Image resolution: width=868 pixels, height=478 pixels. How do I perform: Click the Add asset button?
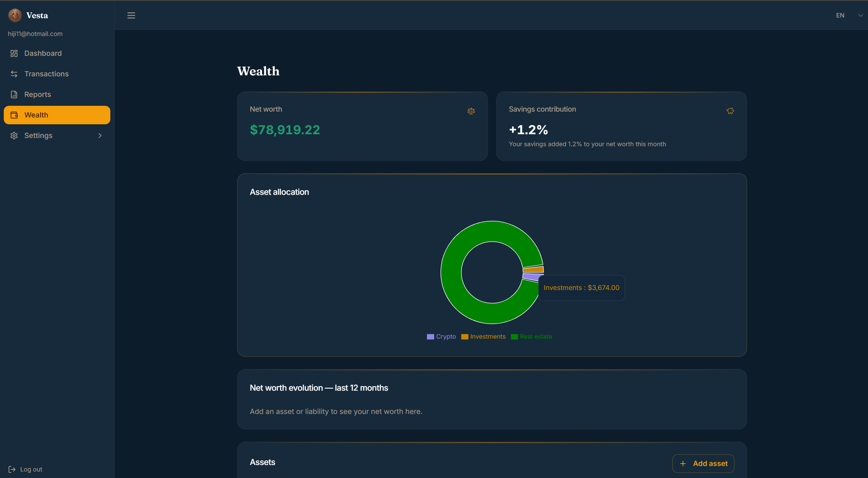(703, 464)
